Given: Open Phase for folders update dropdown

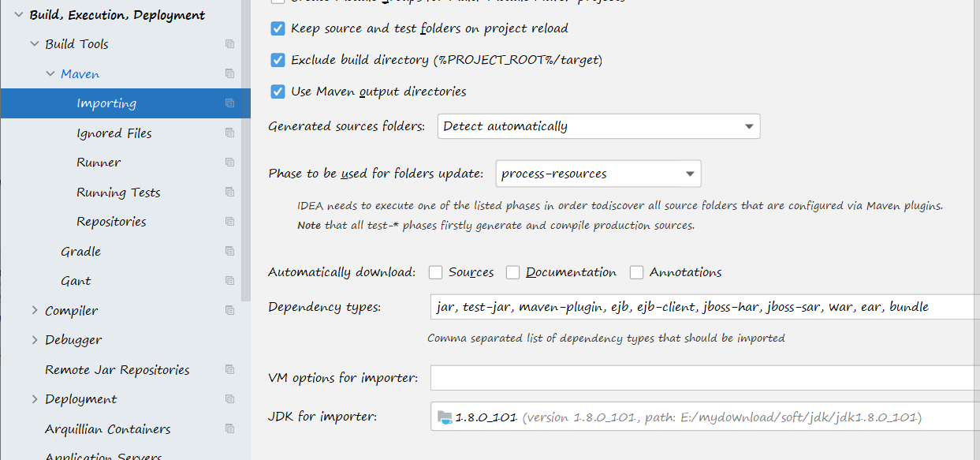Looking at the screenshot, I should pyautogui.click(x=598, y=174).
